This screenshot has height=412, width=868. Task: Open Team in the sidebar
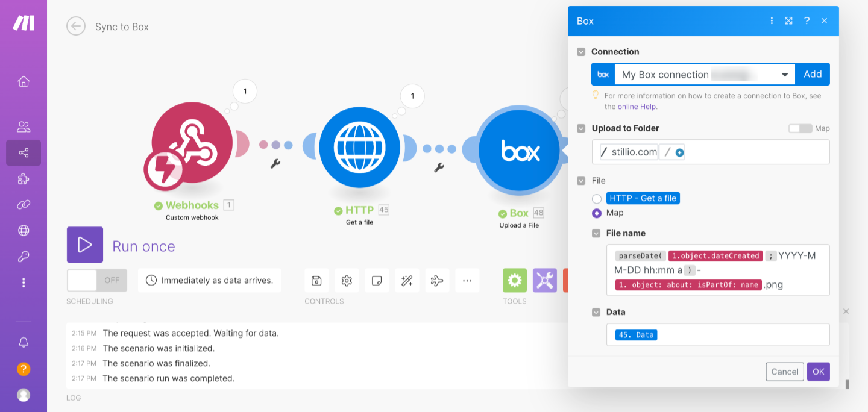tap(24, 127)
